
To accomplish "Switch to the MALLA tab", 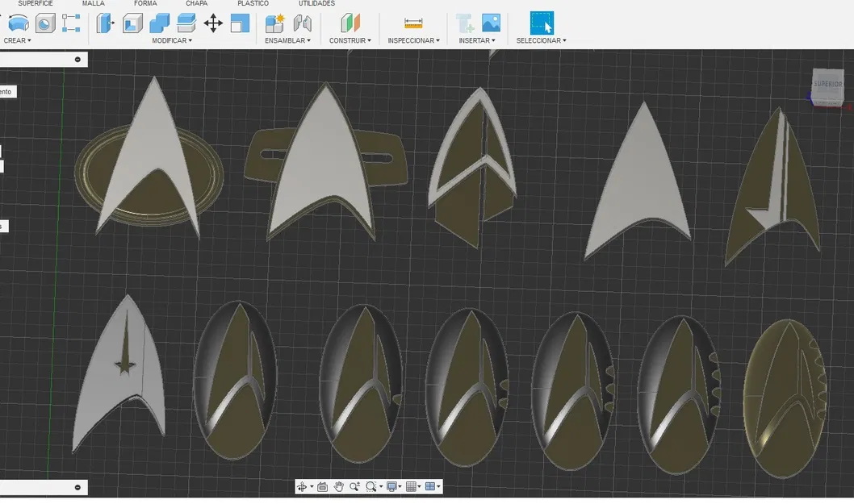I will click(92, 3).
